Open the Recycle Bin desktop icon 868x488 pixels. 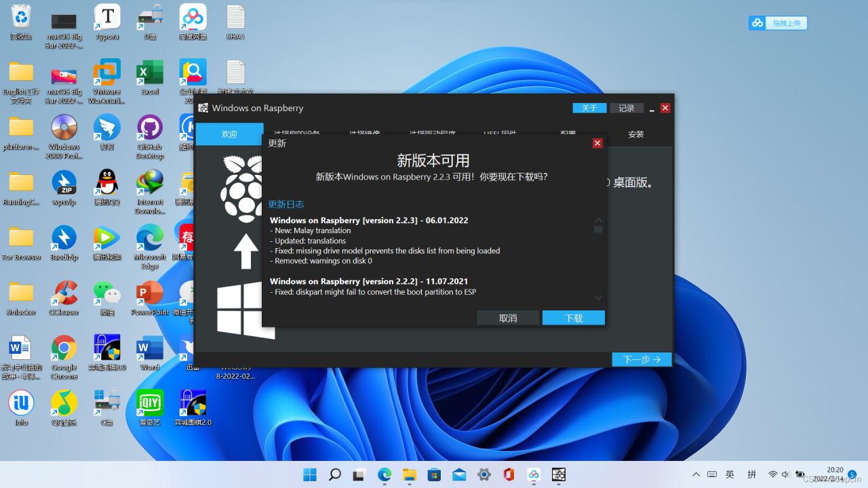point(21,22)
